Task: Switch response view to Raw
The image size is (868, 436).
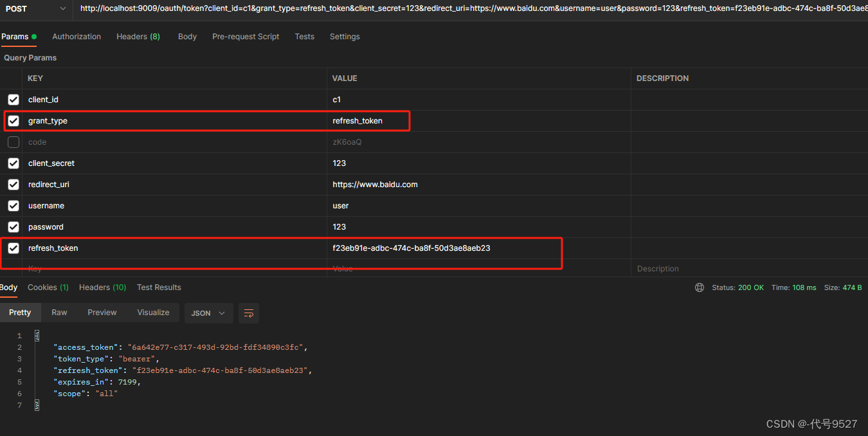Action: pos(59,313)
